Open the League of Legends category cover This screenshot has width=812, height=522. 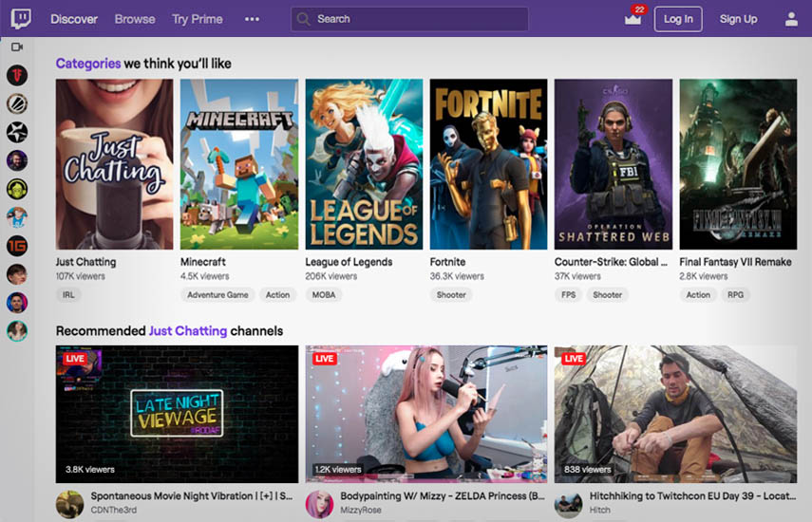pos(364,164)
